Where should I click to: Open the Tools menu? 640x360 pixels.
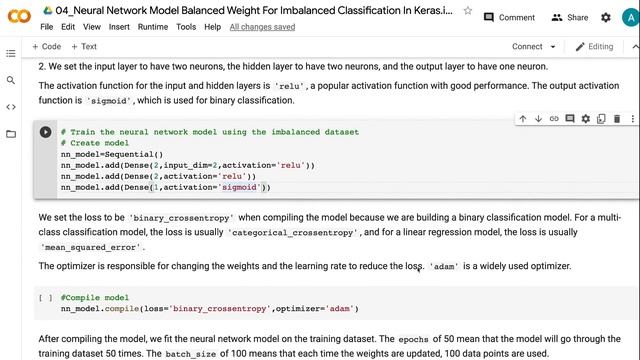[186, 27]
